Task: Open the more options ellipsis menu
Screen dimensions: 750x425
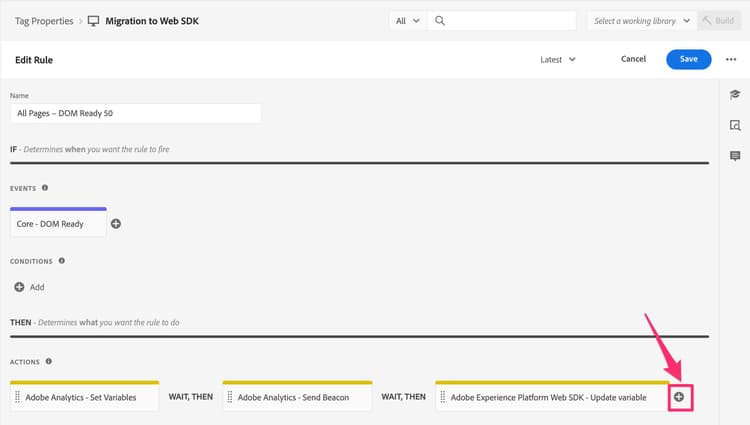Action: (x=731, y=59)
